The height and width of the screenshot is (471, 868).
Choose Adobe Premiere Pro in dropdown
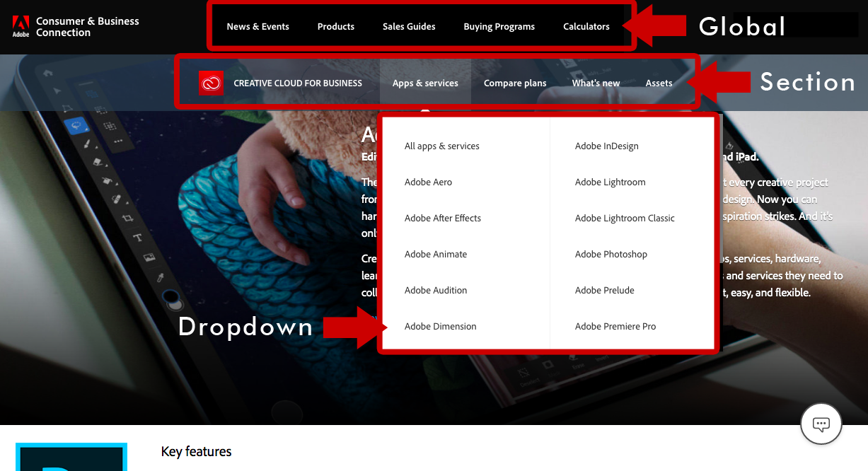pyautogui.click(x=615, y=327)
